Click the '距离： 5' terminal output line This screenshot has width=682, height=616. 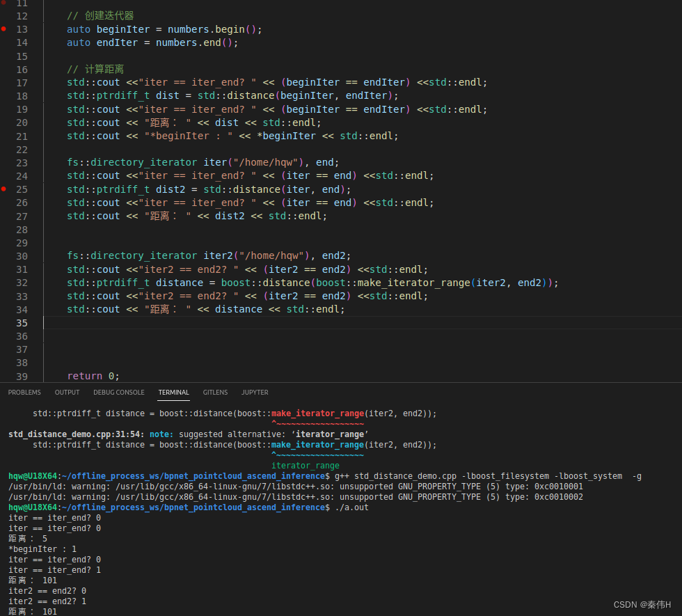point(28,539)
